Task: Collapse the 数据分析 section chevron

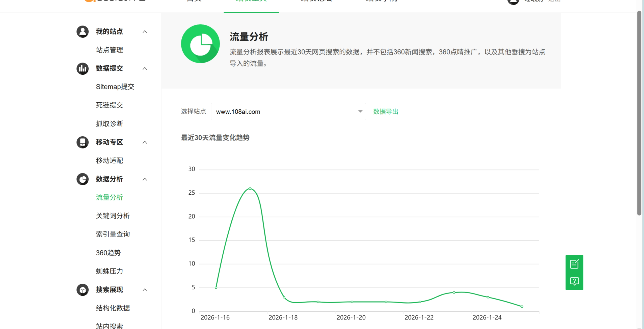Action: point(145,179)
